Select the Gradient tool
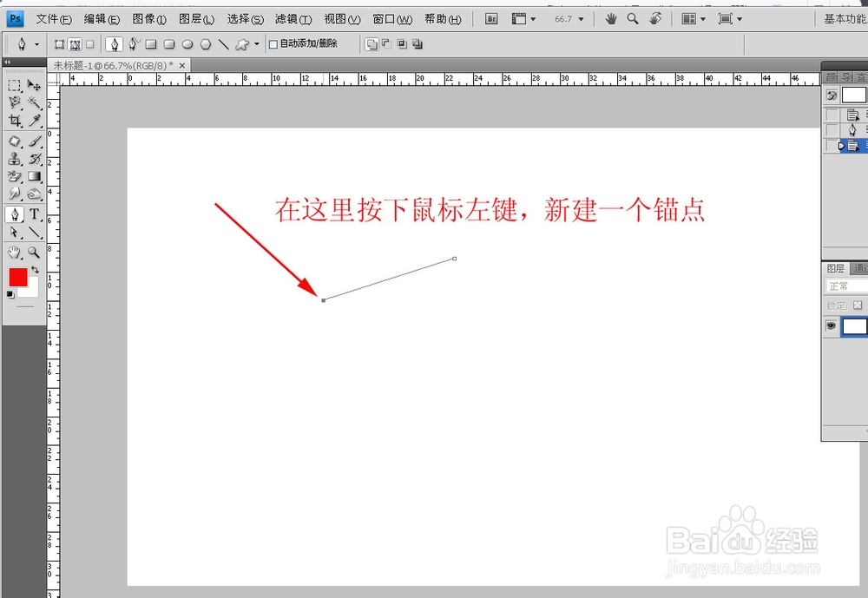Viewport: 868px width, 598px height. 35,176
